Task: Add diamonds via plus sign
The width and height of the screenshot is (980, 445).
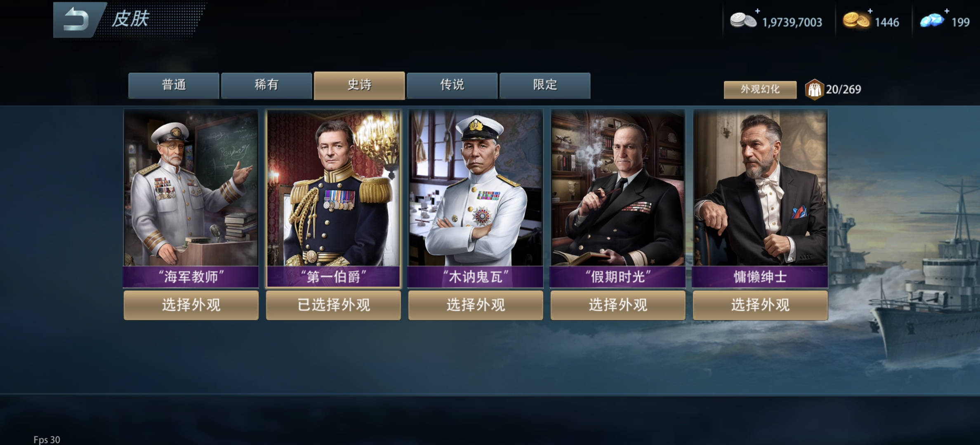Action: pos(947,10)
